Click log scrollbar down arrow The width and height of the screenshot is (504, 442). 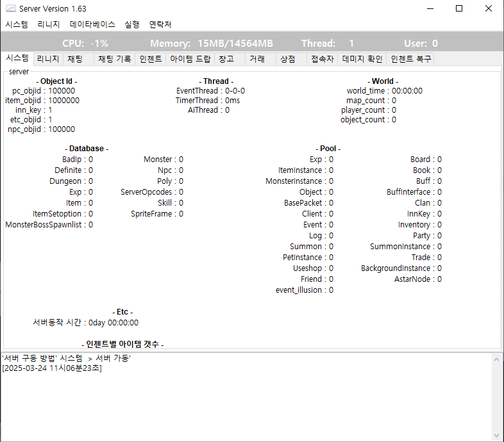pyautogui.click(x=496, y=436)
